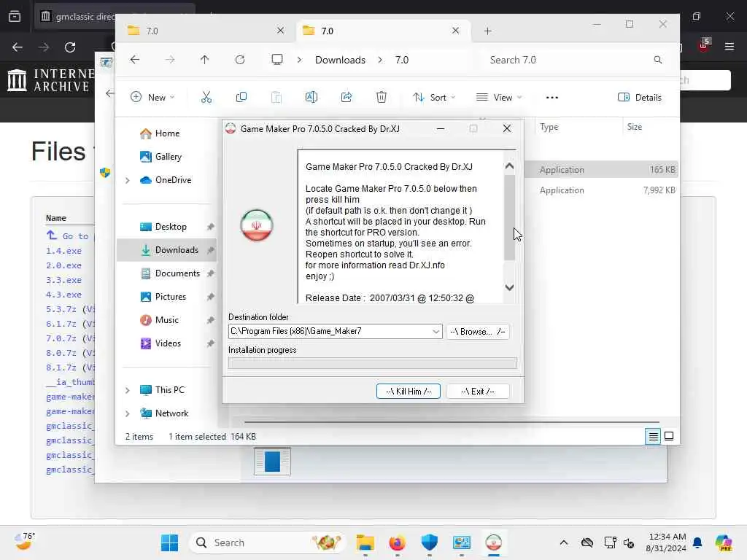747x560 pixels.
Task: Open Pictures in the navigation pane
Action: [166, 297]
